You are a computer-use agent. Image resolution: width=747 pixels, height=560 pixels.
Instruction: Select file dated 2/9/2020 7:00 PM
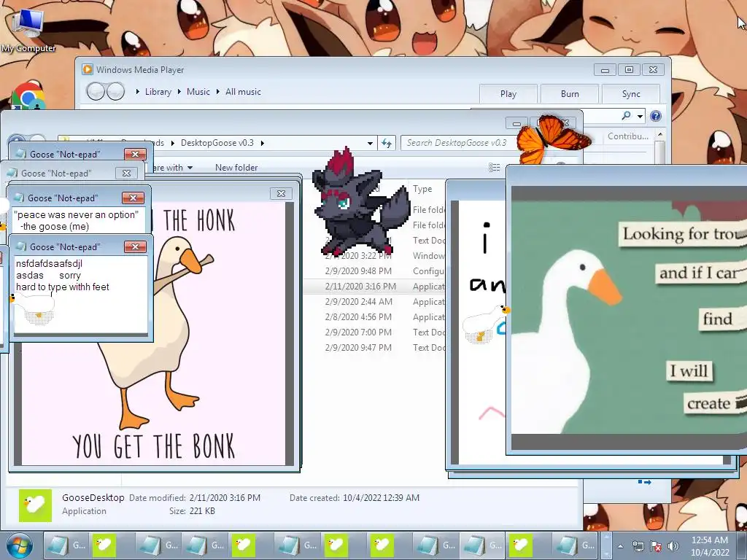point(358,332)
